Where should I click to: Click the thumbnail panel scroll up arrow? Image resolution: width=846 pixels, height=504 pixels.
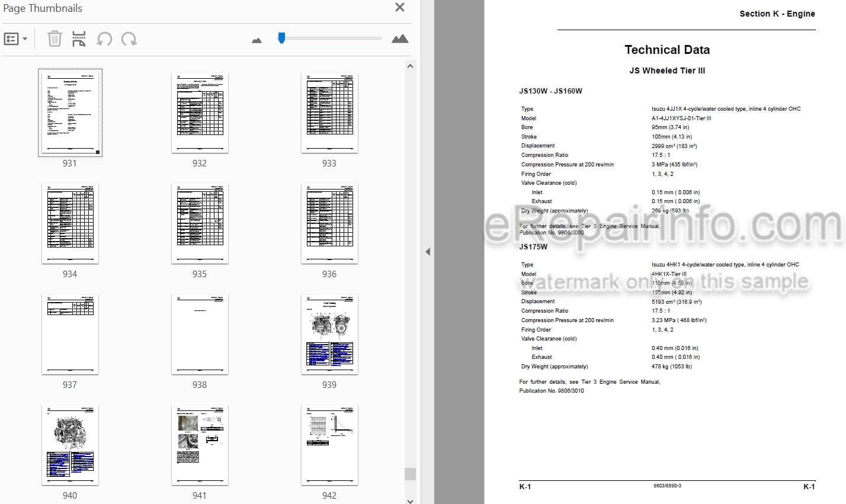pyautogui.click(x=410, y=66)
